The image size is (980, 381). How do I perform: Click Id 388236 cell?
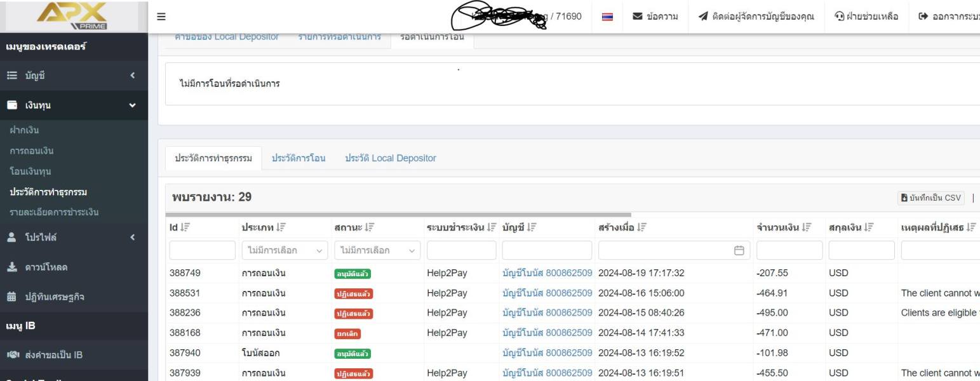185,313
